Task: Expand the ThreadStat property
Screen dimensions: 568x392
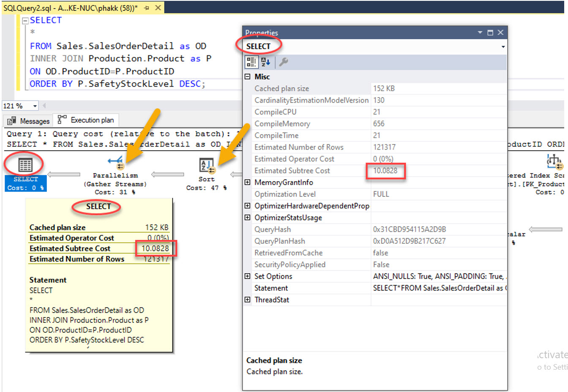Action: click(x=247, y=299)
